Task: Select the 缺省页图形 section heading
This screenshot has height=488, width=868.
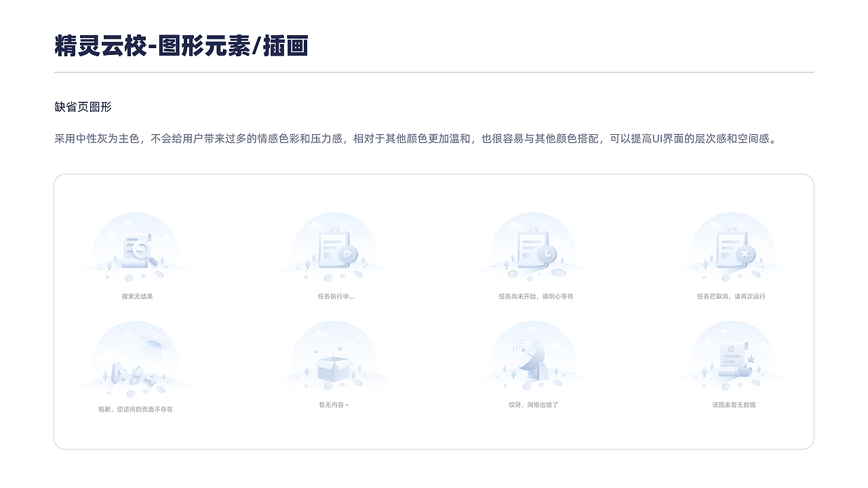Action: (83, 107)
